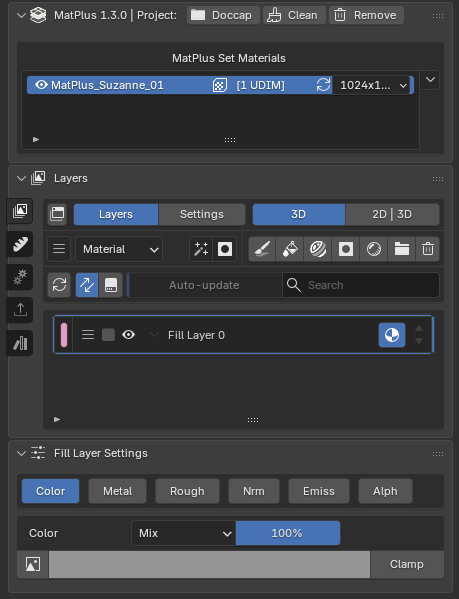Select the 2D | 3D view mode
459x599 pixels.
click(392, 214)
